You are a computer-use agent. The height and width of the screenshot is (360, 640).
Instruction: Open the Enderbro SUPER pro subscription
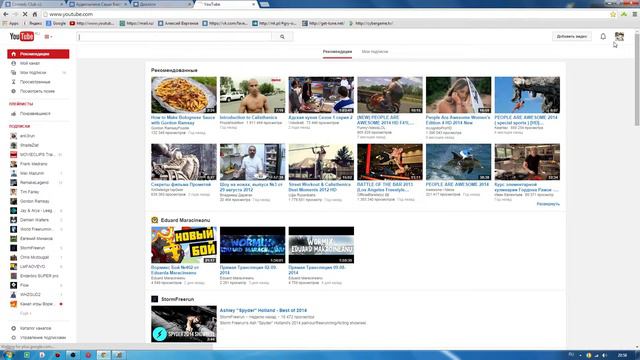point(38,276)
